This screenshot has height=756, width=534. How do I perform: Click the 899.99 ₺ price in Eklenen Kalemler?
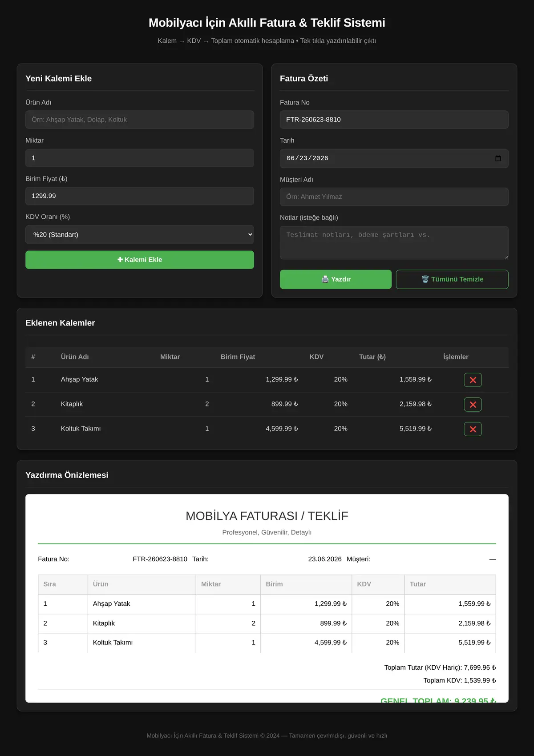pyautogui.click(x=284, y=404)
